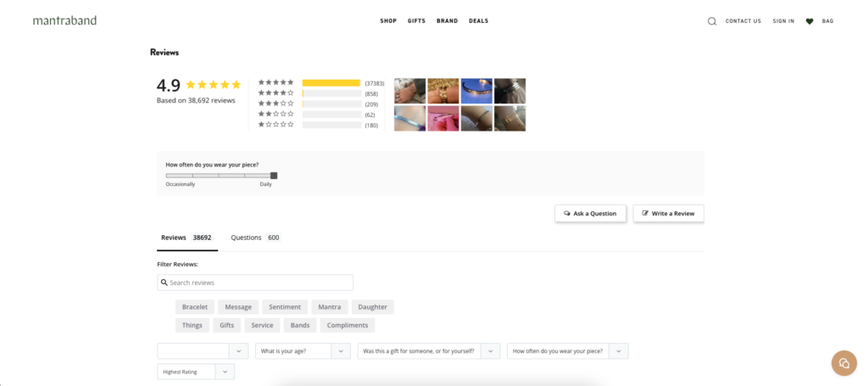Toggle the Bracelet filter tag

[195, 307]
